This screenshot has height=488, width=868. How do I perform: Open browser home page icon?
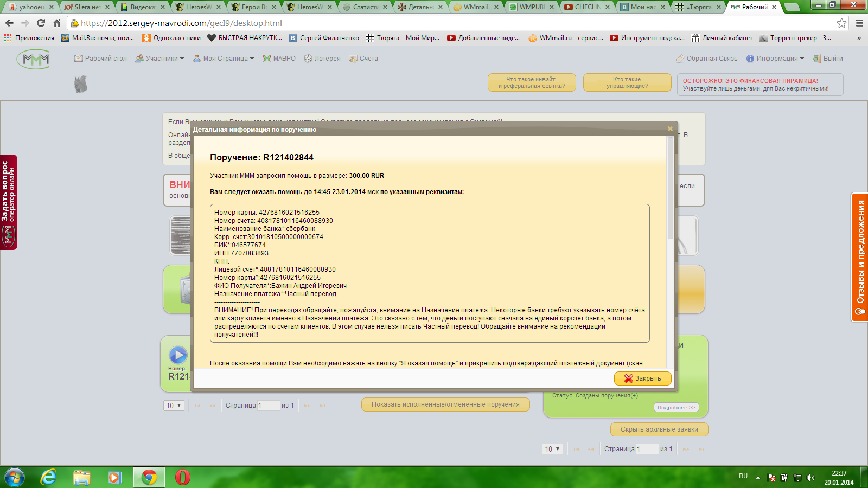(x=56, y=23)
